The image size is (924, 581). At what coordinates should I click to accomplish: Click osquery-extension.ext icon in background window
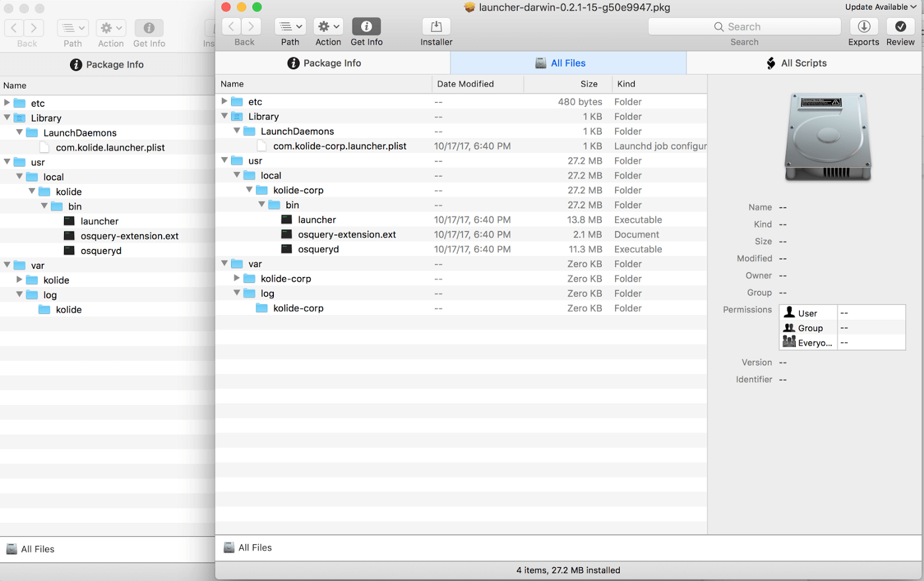pos(69,235)
